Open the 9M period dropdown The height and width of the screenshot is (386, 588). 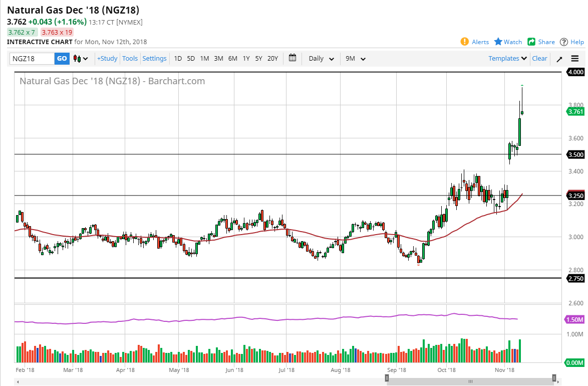pos(355,59)
